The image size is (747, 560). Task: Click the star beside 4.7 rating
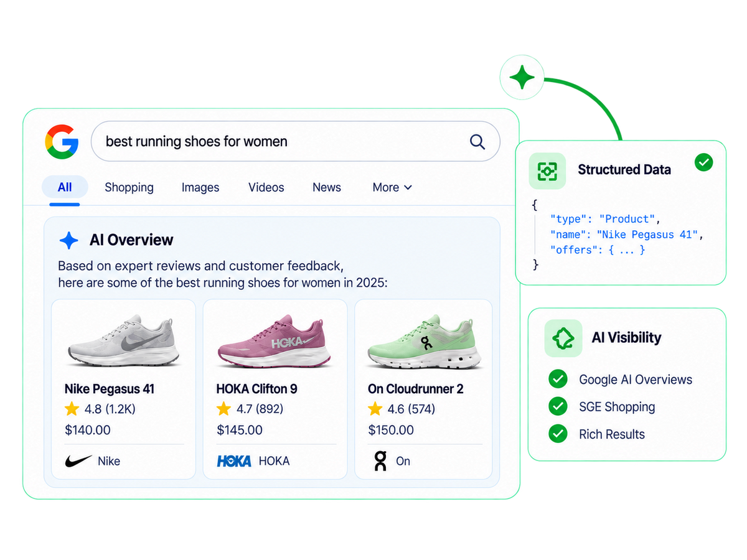click(223, 409)
